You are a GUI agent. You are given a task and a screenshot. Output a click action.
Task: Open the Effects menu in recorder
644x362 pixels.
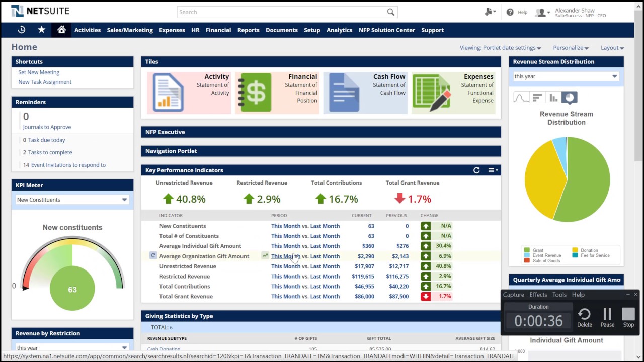coord(538,295)
